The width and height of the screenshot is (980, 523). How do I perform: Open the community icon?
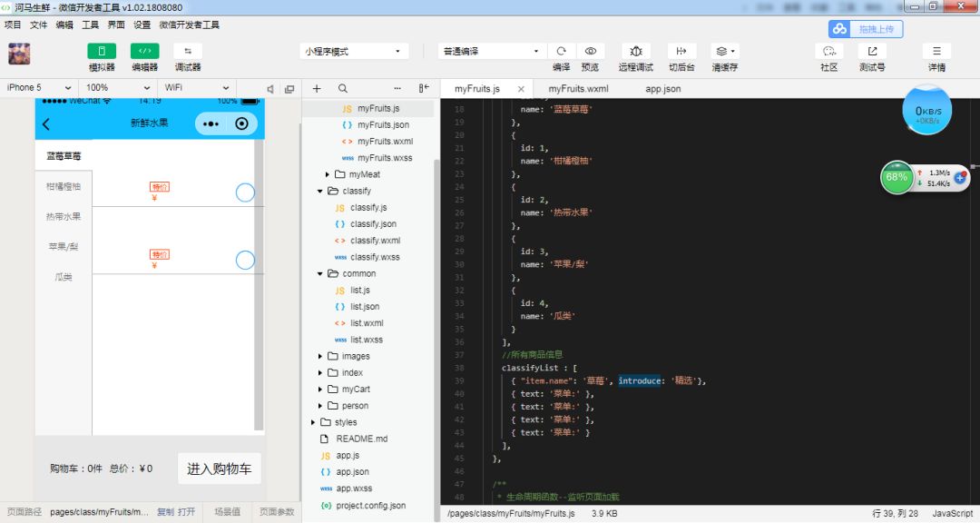point(828,51)
